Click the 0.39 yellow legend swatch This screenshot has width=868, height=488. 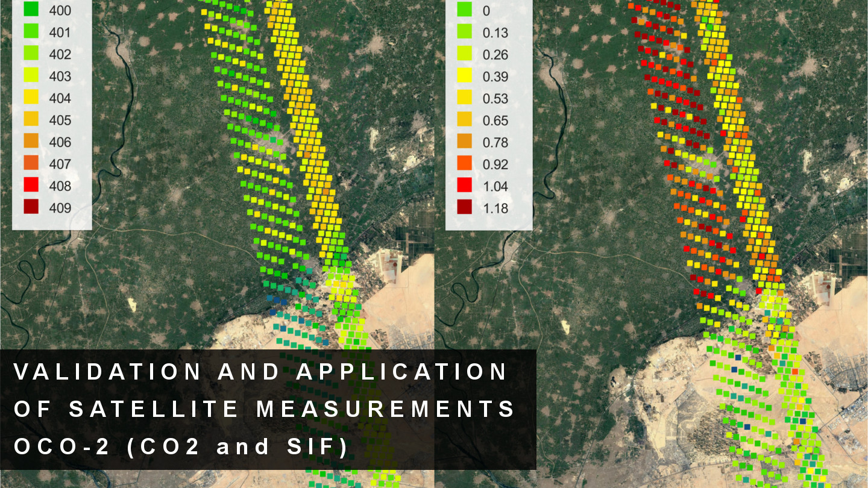464,76
